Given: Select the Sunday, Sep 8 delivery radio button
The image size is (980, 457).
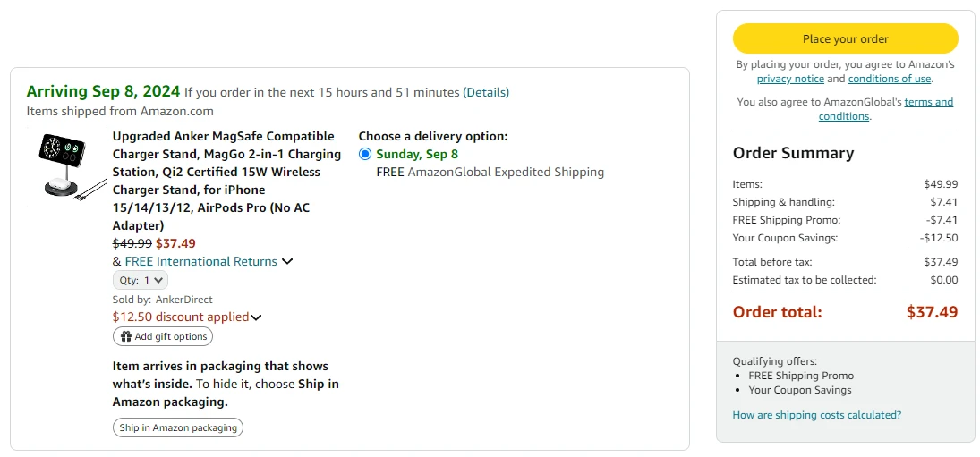Looking at the screenshot, I should click(x=365, y=154).
